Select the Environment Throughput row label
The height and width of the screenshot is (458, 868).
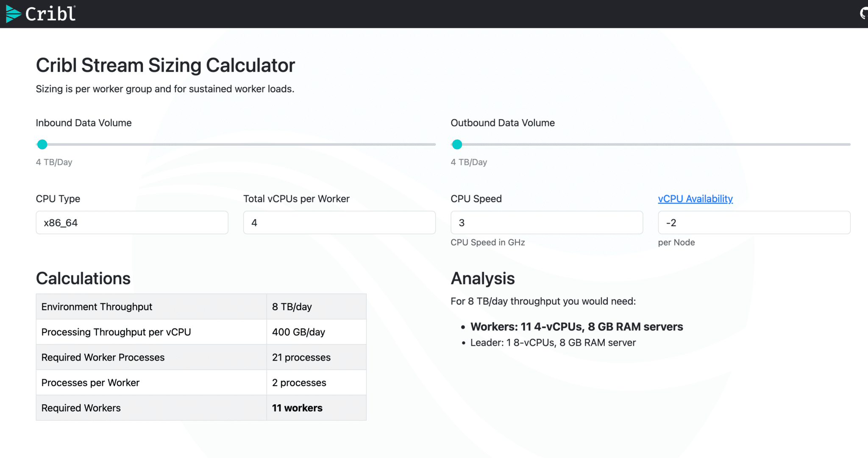[97, 307]
